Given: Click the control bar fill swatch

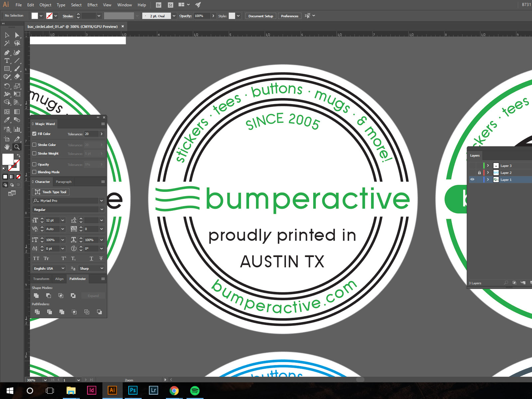Looking at the screenshot, I should pyautogui.click(x=35, y=16).
